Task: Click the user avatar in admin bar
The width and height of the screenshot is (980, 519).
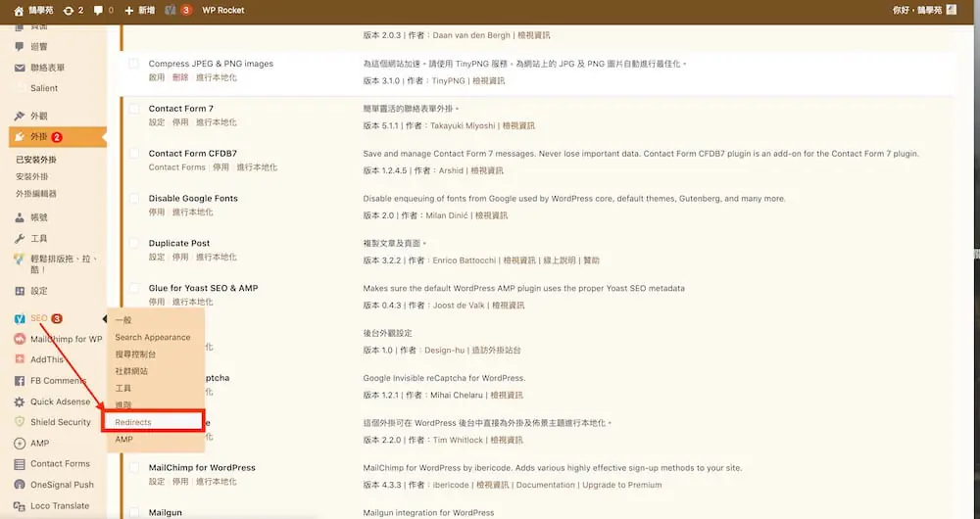Action: 952,10
